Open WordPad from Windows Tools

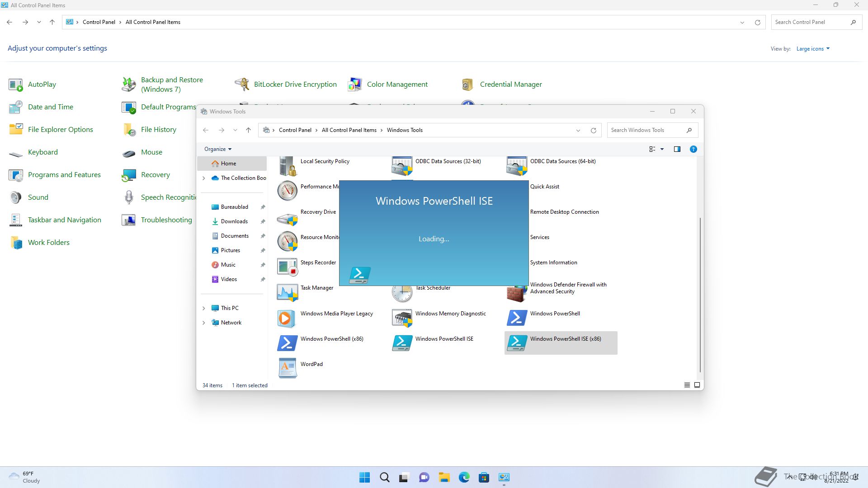(288, 368)
